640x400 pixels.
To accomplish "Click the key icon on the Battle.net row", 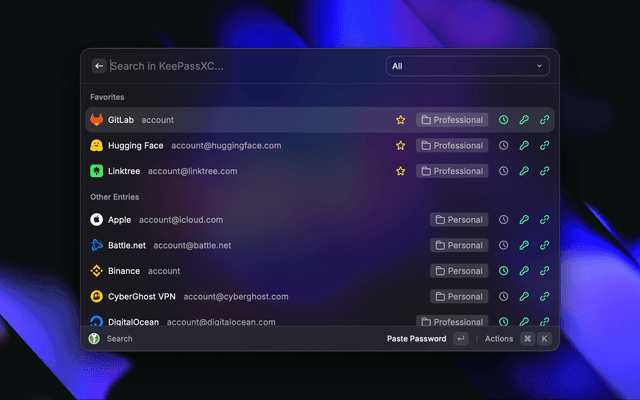I will tap(524, 245).
